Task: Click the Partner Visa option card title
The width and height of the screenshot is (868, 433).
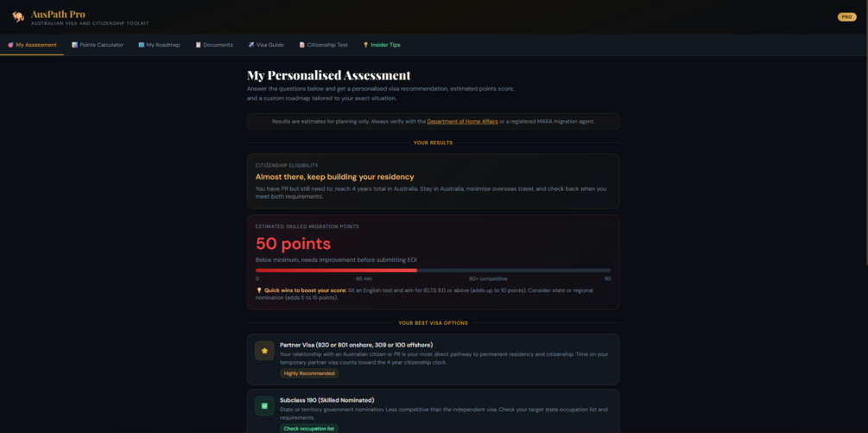Action: (x=357, y=345)
